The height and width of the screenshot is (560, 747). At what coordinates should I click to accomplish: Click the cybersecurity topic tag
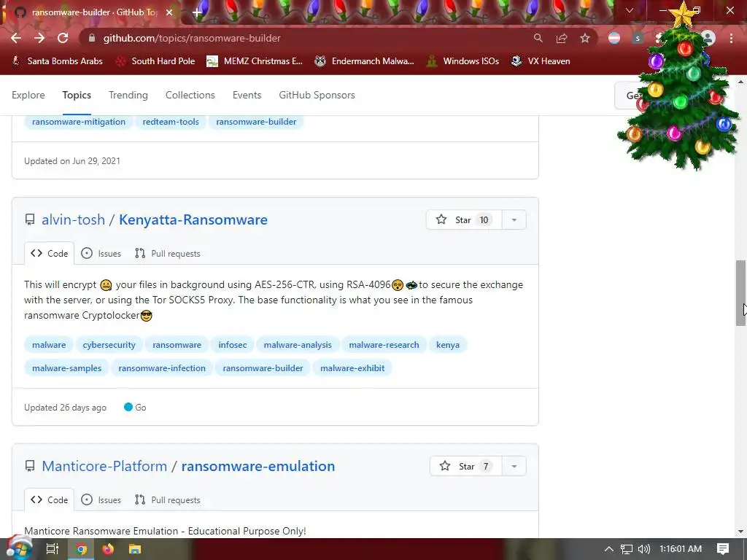pos(109,345)
